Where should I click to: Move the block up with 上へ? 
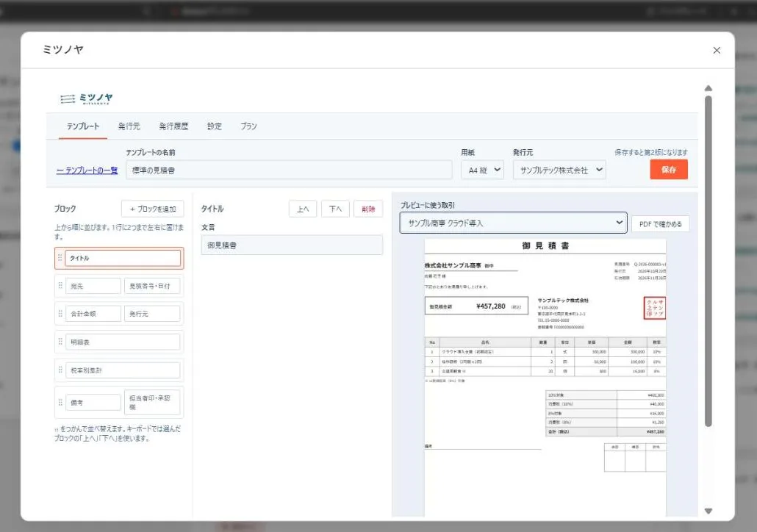303,209
